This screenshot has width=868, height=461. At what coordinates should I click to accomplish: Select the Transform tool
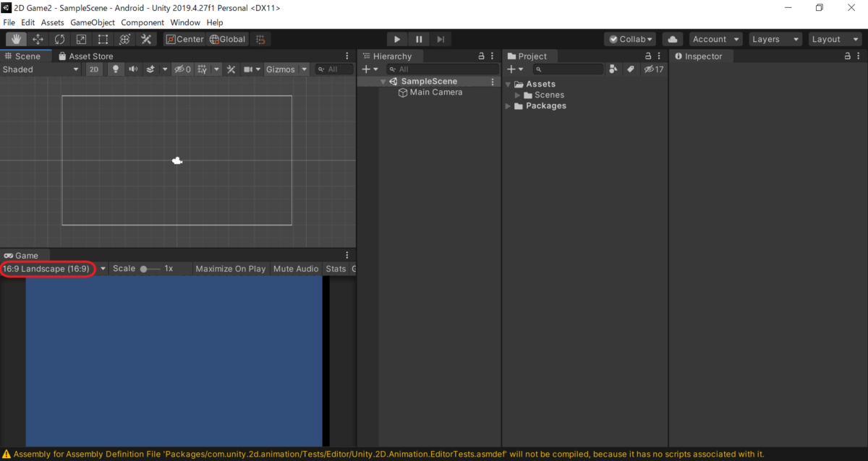(124, 39)
